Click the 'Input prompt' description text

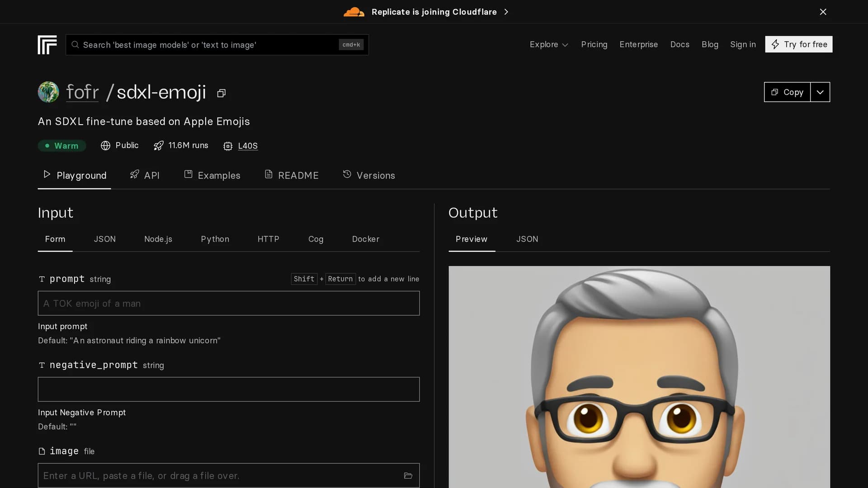click(63, 326)
